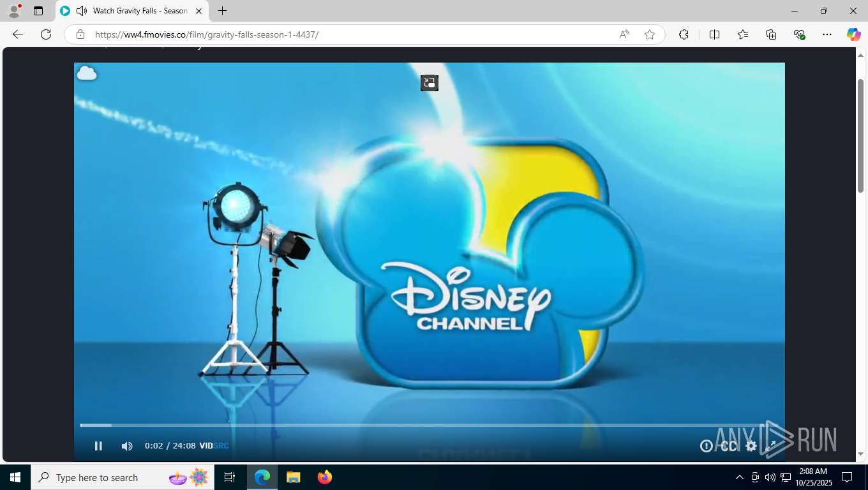Viewport: 868px width, 490px height.
Task: Mute the tab via its speaker icon
Action: coord(82,11)
